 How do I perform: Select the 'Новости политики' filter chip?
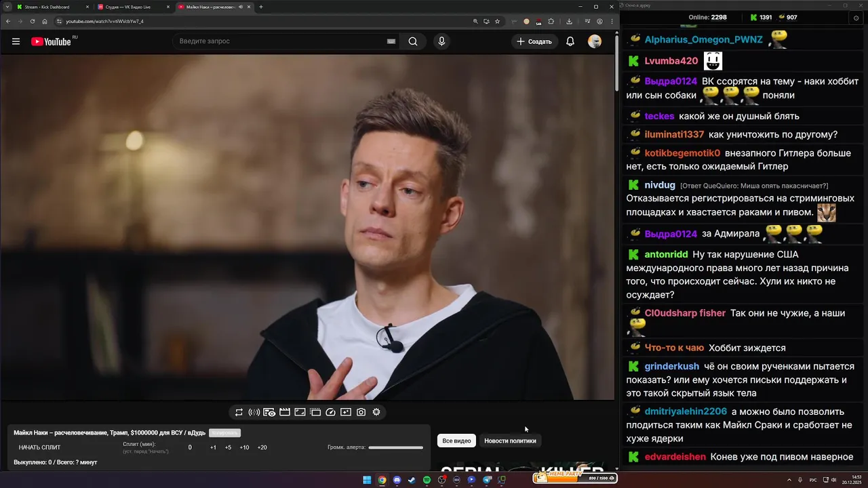pos(510,441)
